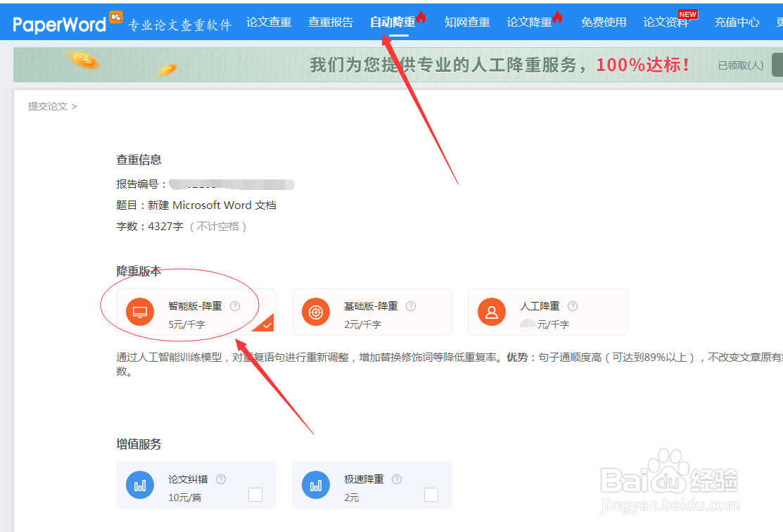783x532 pixels.
Task: Go to 充值中心
Action: coord(737,22)
